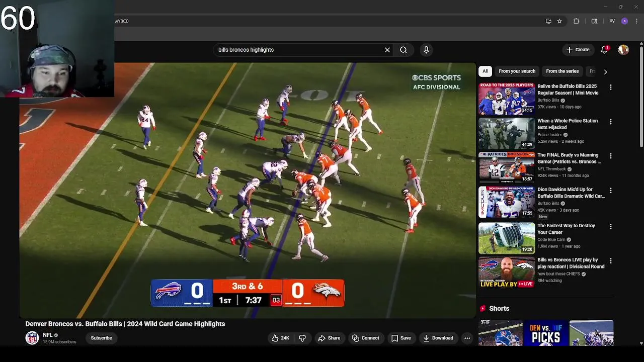Screen dimensions: 644x362
Task: Download the video
Action: (438, 338)
